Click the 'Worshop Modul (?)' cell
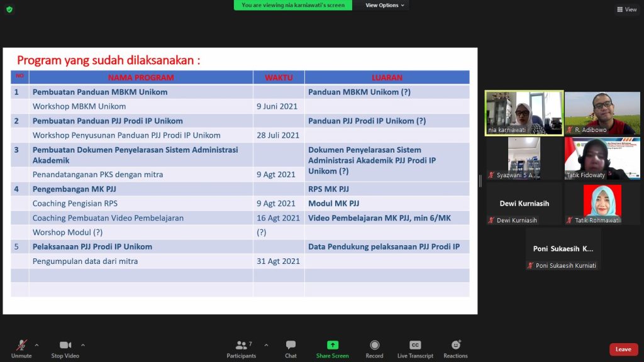 (141, 233)
